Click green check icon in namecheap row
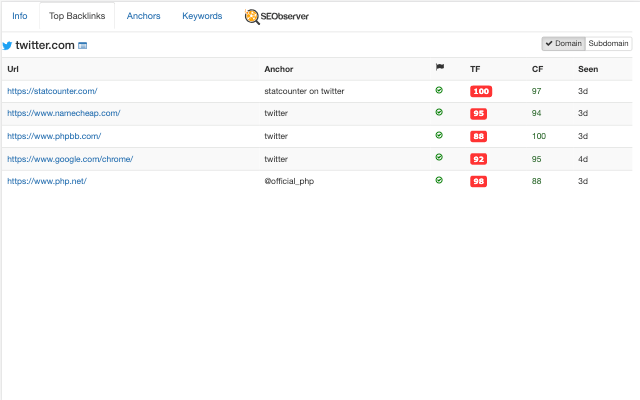 (439, 112)
